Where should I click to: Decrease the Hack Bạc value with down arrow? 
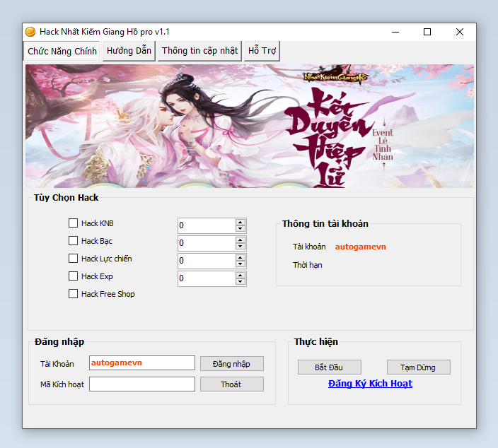pyautogui.click(x=241, y=247)
